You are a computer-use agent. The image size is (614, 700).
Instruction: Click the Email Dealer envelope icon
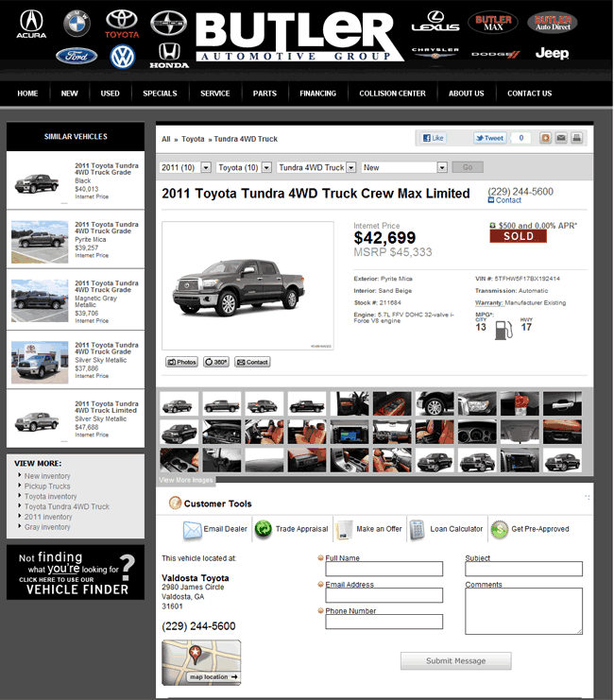point(192,530)
